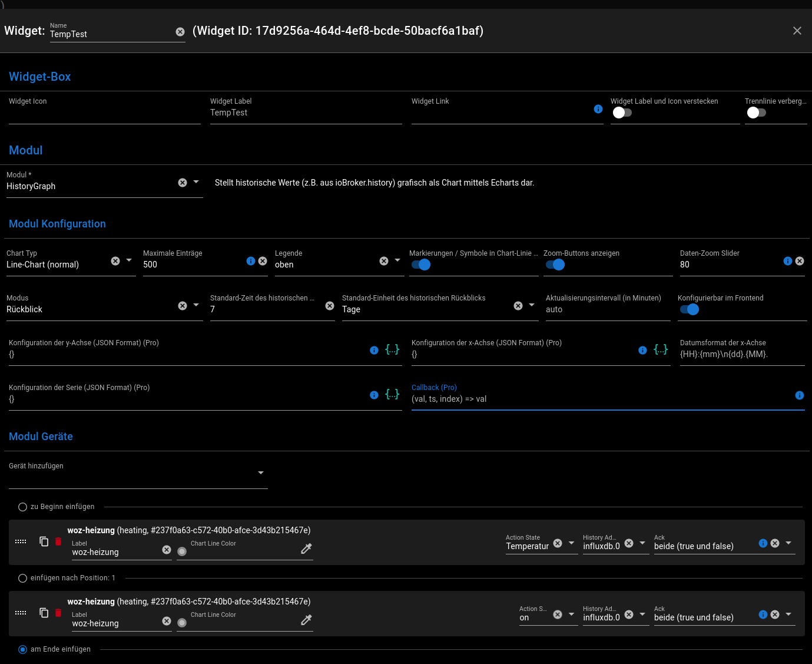Click first device Chart Line Color swatch
The height and width of the screenshot is (664, 812).
(x=182, y=551)
